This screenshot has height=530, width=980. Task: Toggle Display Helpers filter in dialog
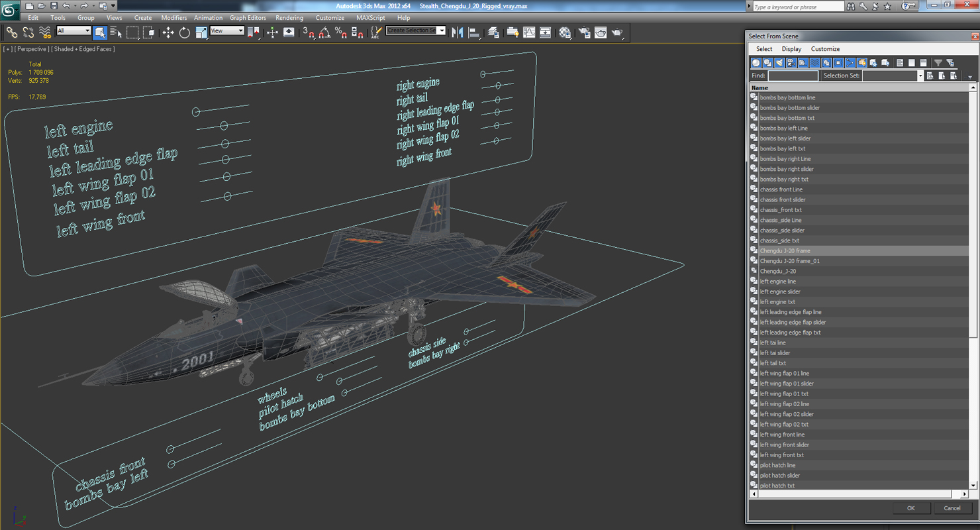803,63
